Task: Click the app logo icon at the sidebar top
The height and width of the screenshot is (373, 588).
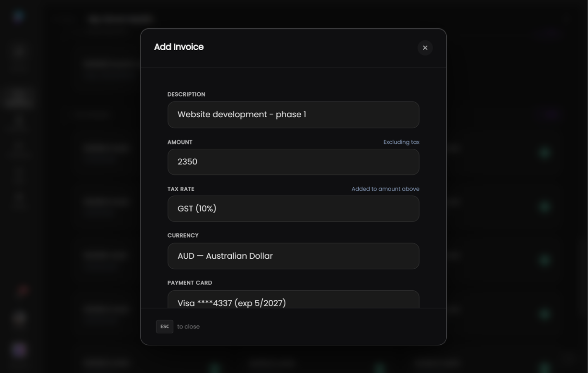Action: (x=18, y=16)
